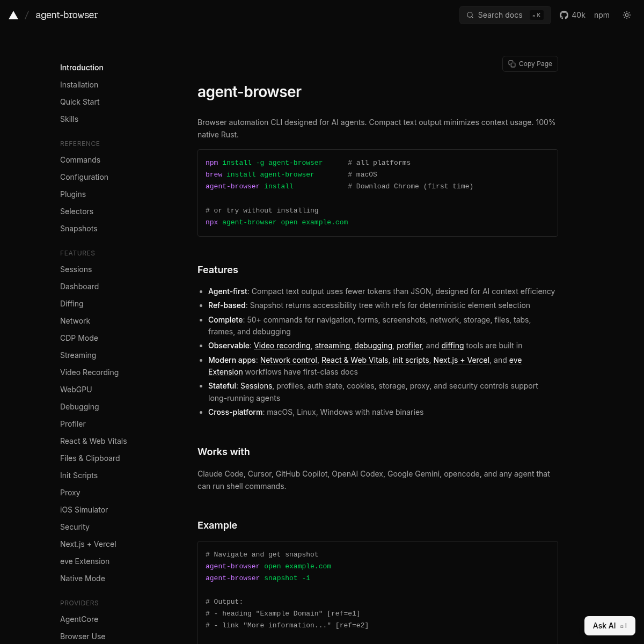Go to the Installation page
This screenshot has width=644, height=644.
tap(79, 85)
